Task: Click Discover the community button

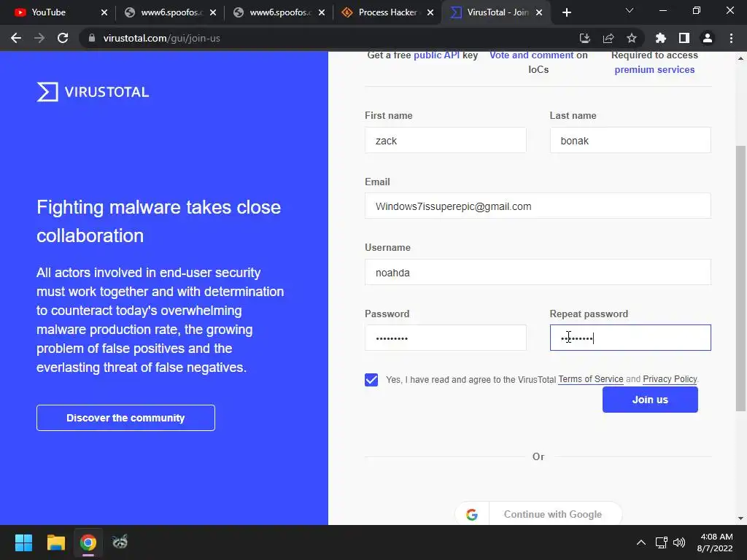Action: click(x=125, y=418)
